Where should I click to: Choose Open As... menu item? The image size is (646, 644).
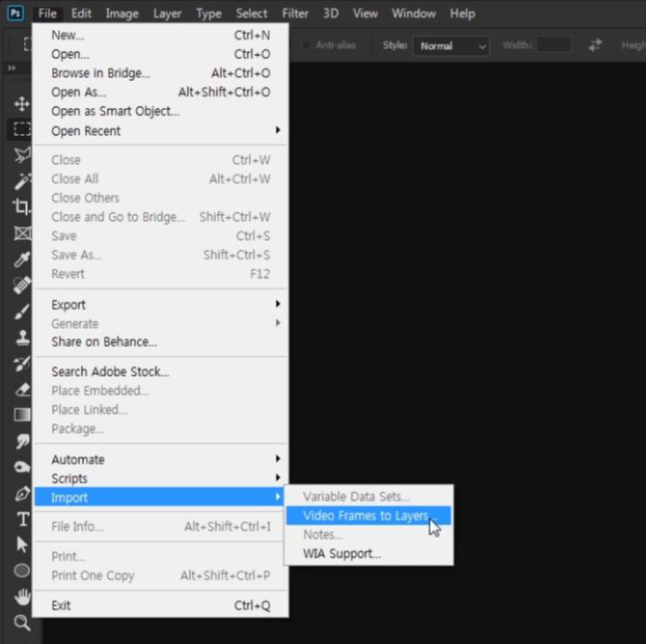(161, 92)
